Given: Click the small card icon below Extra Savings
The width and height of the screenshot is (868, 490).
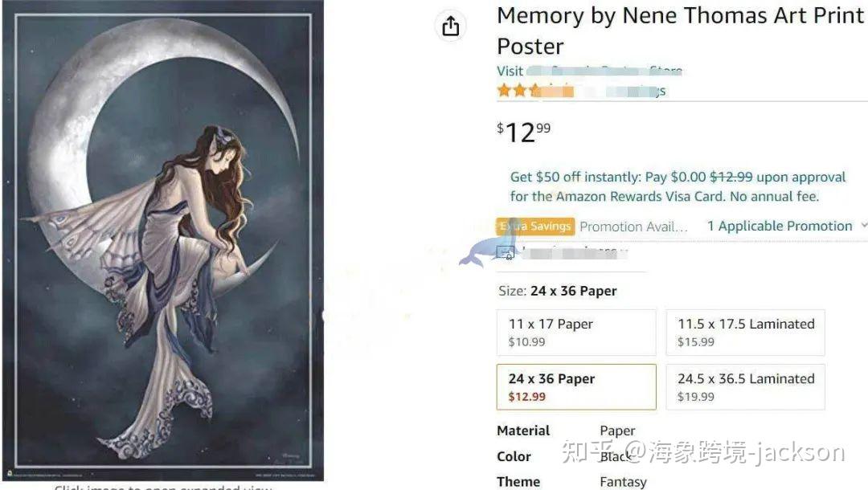Looking at the screenshot, I should (x=506, y=253).
